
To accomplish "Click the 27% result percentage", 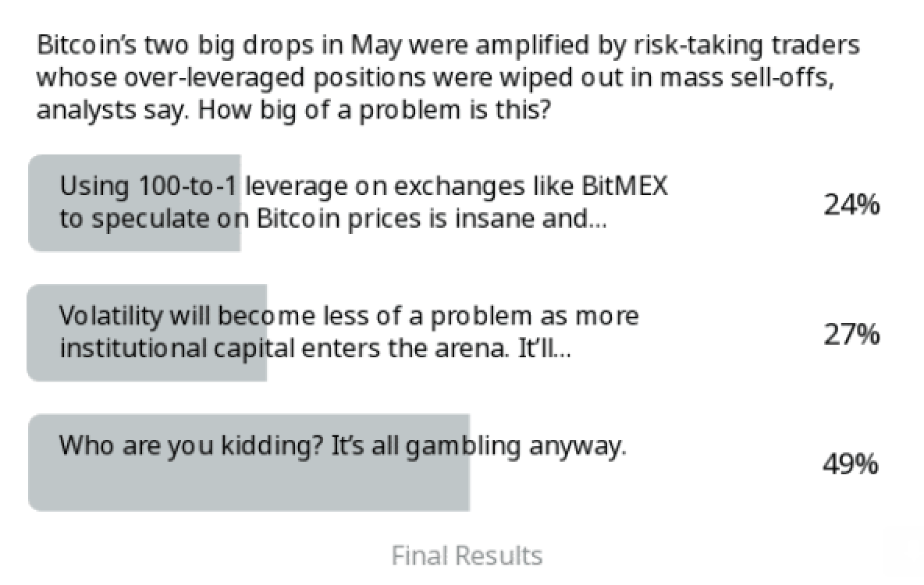I will [x=851, y=335].
